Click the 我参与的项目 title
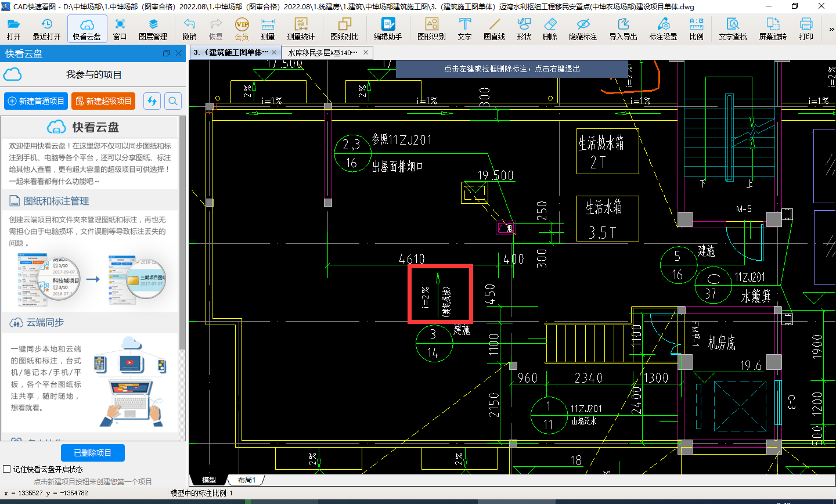The image size is (836, 504). click(x=94, y=75)
